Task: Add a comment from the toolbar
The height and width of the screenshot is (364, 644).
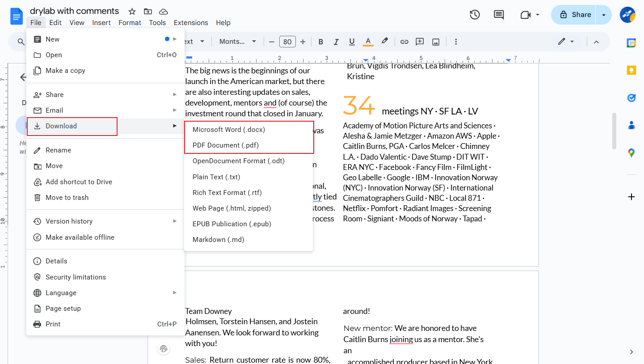Action: [420, 41]
